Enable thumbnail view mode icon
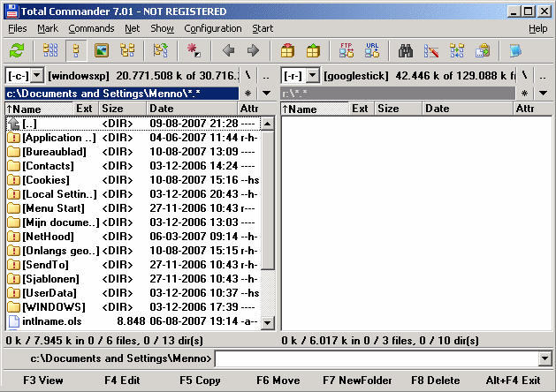This screenshot has width=556, height=392. click(102, 50)
